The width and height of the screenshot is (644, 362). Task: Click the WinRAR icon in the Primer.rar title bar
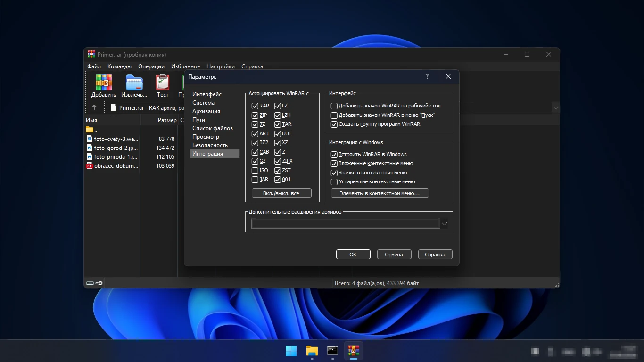tap(91, 54)
